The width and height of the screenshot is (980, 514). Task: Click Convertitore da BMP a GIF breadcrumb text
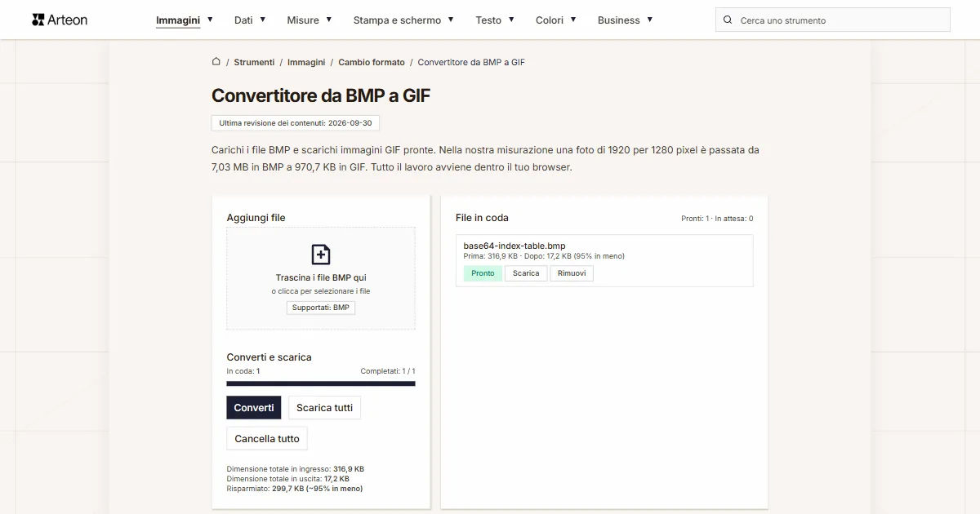click(471, 62)
